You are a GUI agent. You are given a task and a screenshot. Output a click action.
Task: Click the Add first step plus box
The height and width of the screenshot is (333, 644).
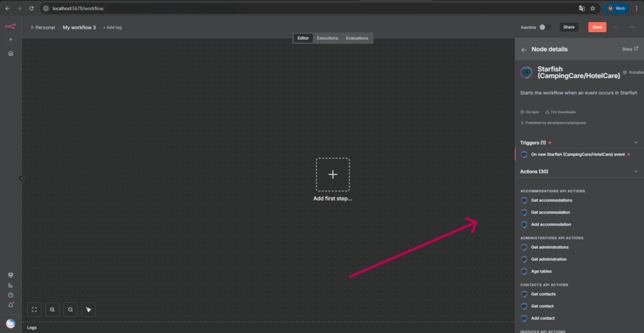point(333,175)
